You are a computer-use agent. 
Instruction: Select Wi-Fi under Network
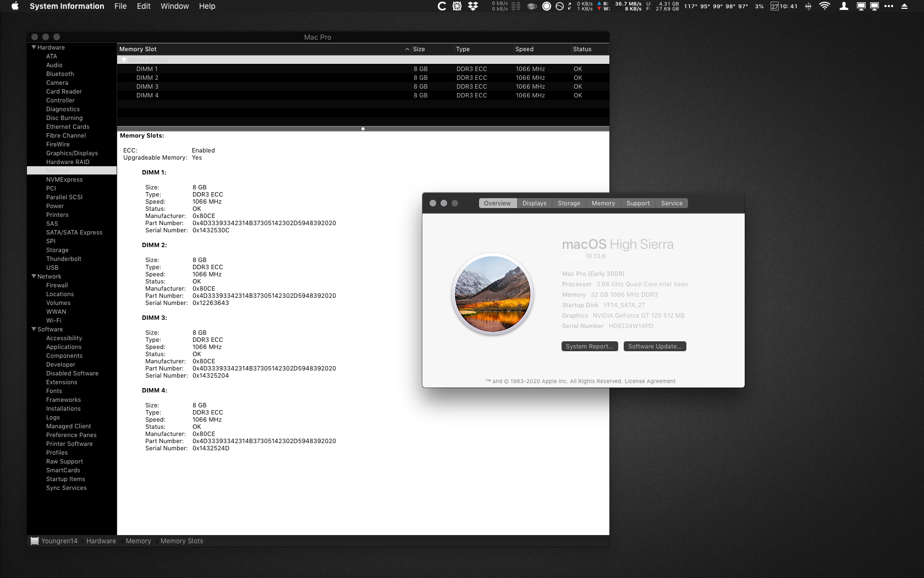coord(54,320)
